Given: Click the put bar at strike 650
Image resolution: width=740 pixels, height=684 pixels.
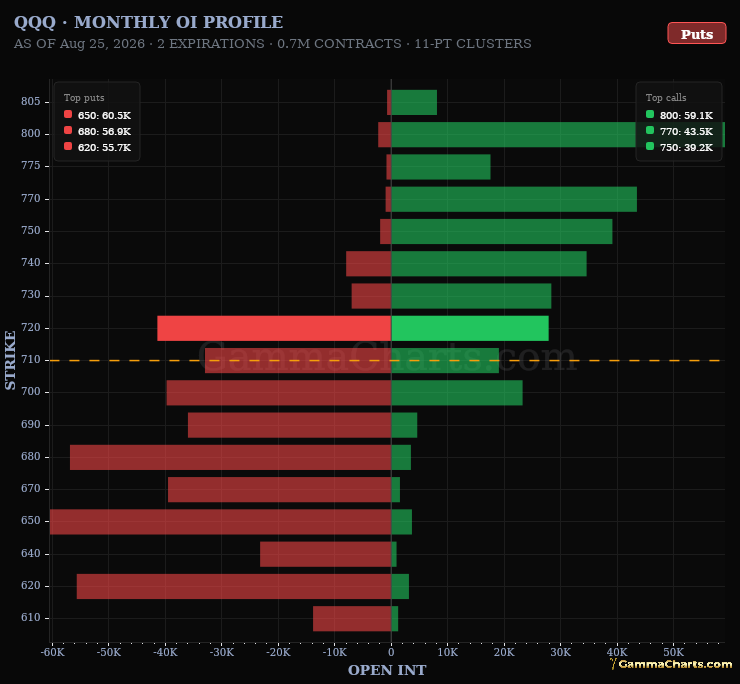Looking at the screenshot, I should [x=220, y=522].
